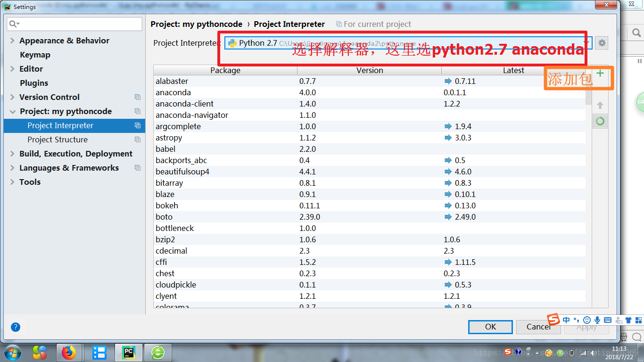The image size is (644, 362).
Task: Click the Cancel button
Action: tap(538, 327)
